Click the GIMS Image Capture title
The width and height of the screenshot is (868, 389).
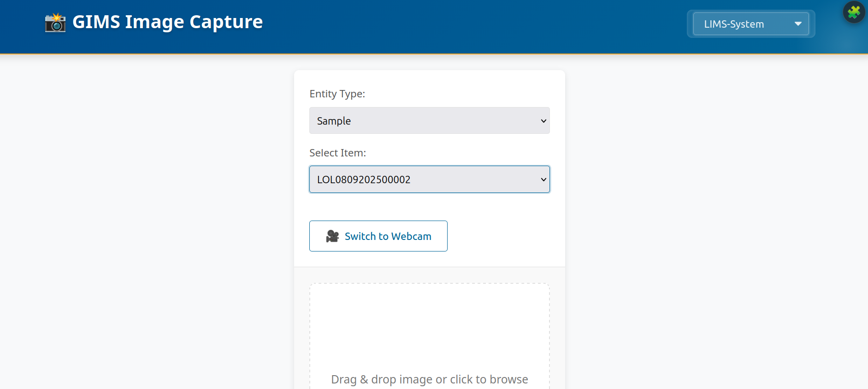coord(168,22)
